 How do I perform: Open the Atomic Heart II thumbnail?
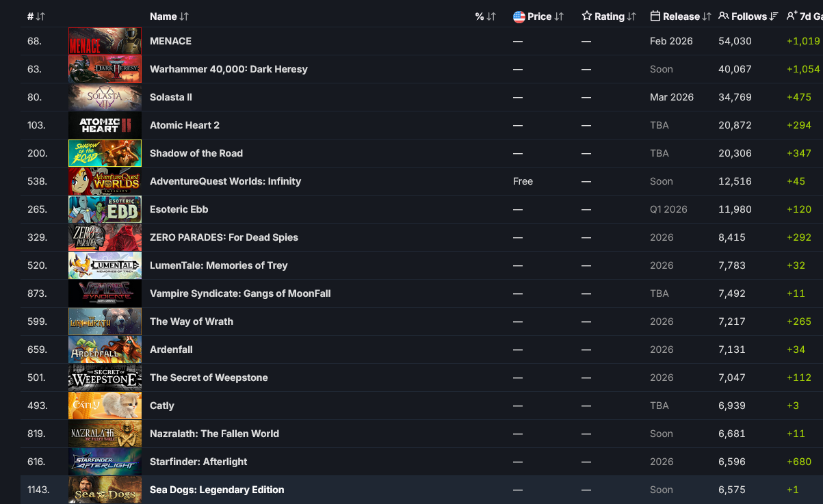[x=105, y=125]
